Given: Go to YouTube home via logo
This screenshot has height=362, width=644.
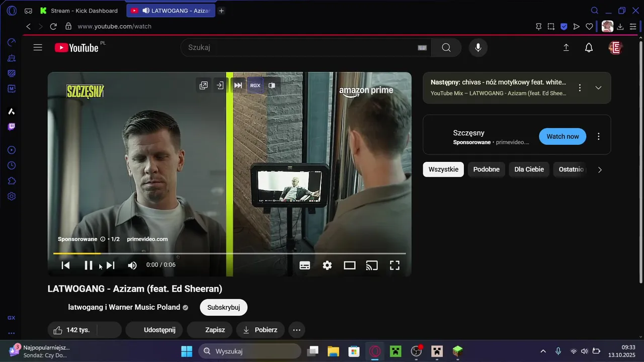Looking at the screenshot, I should [x=76, y=48].
